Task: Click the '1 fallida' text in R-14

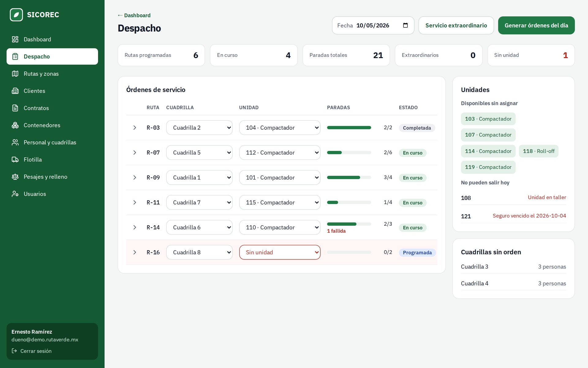Action: point(336,231)
